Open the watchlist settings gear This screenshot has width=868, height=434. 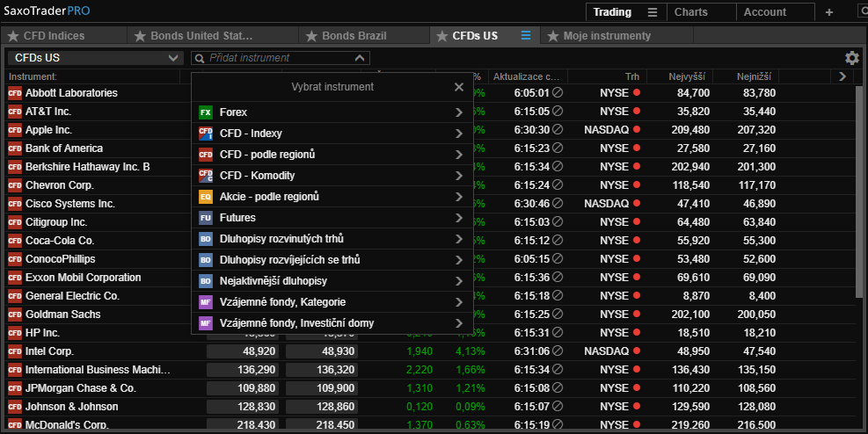(852, 57)
